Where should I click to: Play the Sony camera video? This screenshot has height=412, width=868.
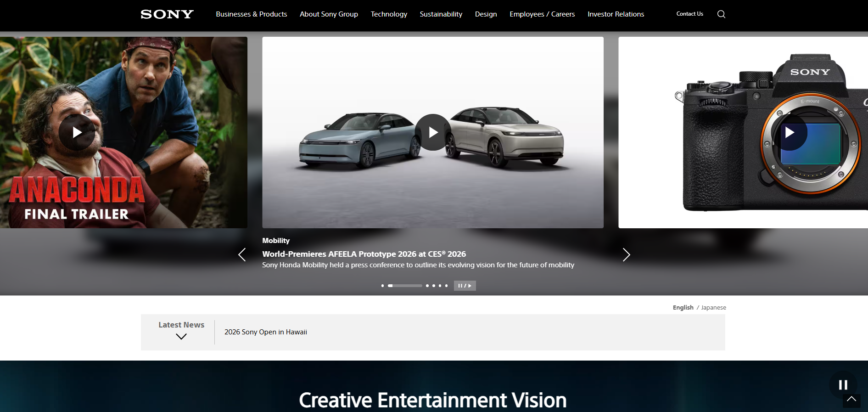click(x=789, y=133)
